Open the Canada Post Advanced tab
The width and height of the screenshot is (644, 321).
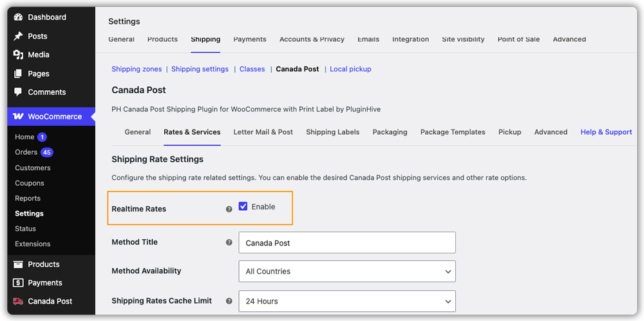[x=551, y=132]
